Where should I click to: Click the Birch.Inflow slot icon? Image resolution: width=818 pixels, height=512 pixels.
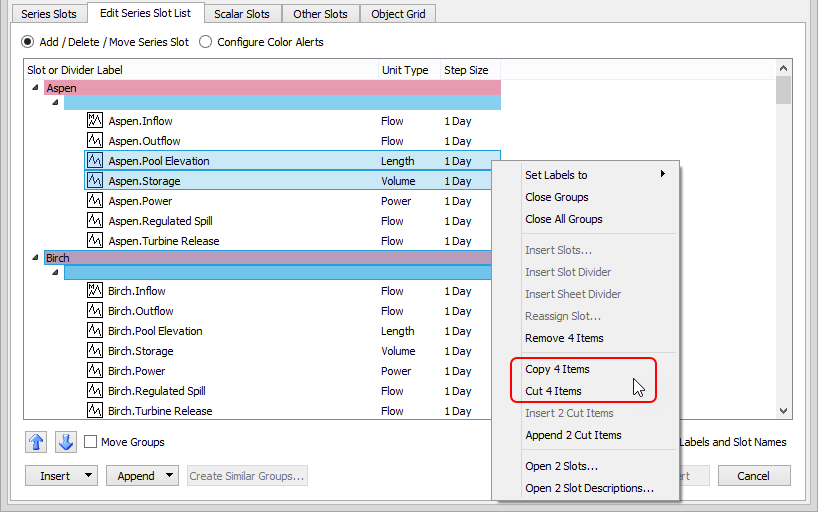(96, 291)
